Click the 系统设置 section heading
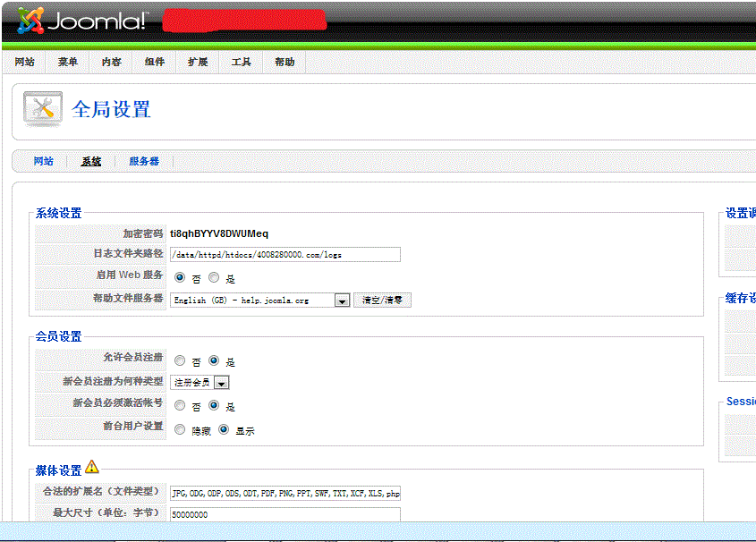The width and height of the screenshot is (756, 542). coord(58,213)
